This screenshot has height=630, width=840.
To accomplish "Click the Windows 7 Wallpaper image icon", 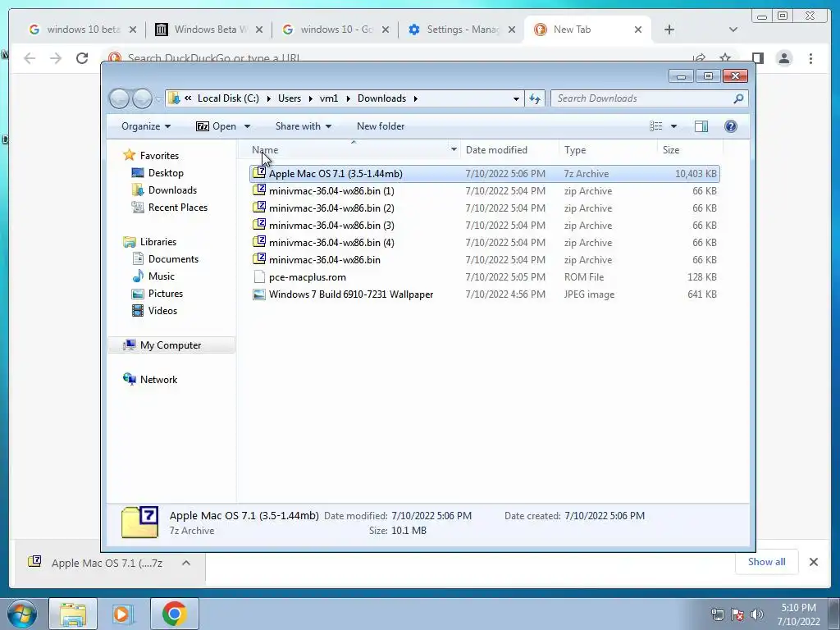I will [259, 294].
